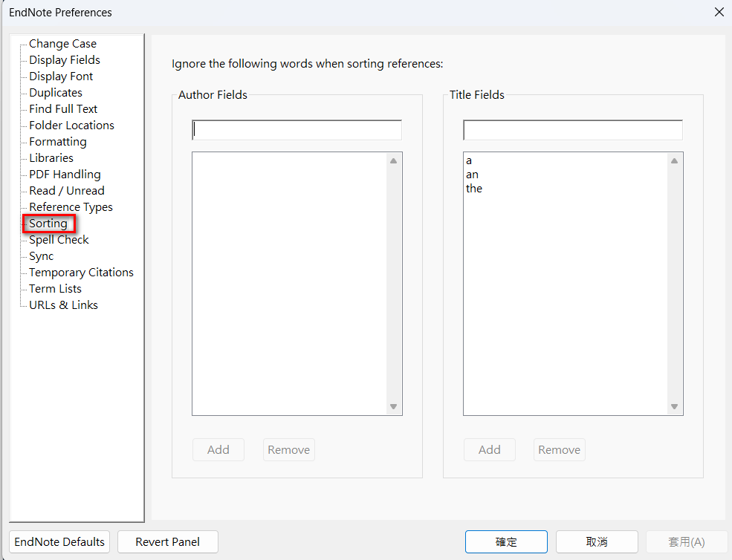Select Display Fields in the preferences list
Viewport: 732px width, 560px height.
[65, 60]
